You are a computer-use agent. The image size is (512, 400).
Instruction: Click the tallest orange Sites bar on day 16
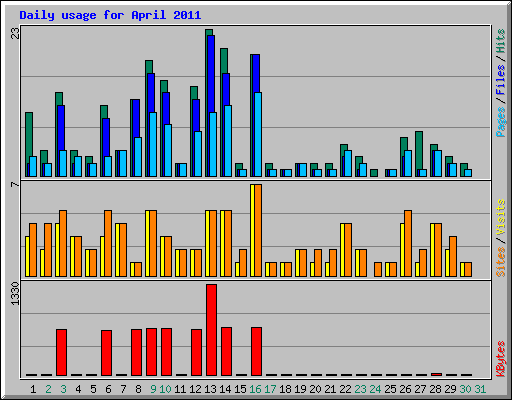(258, 230)
